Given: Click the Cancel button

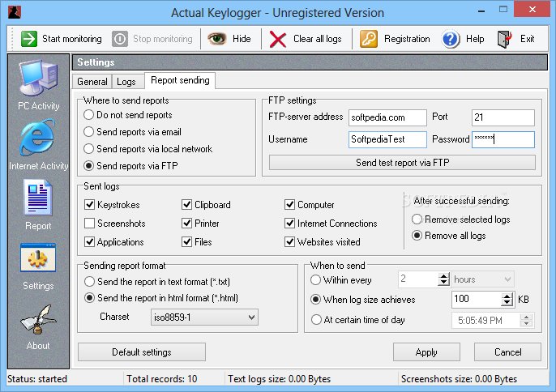Looking at the screenshot, I should coord(507,352).
